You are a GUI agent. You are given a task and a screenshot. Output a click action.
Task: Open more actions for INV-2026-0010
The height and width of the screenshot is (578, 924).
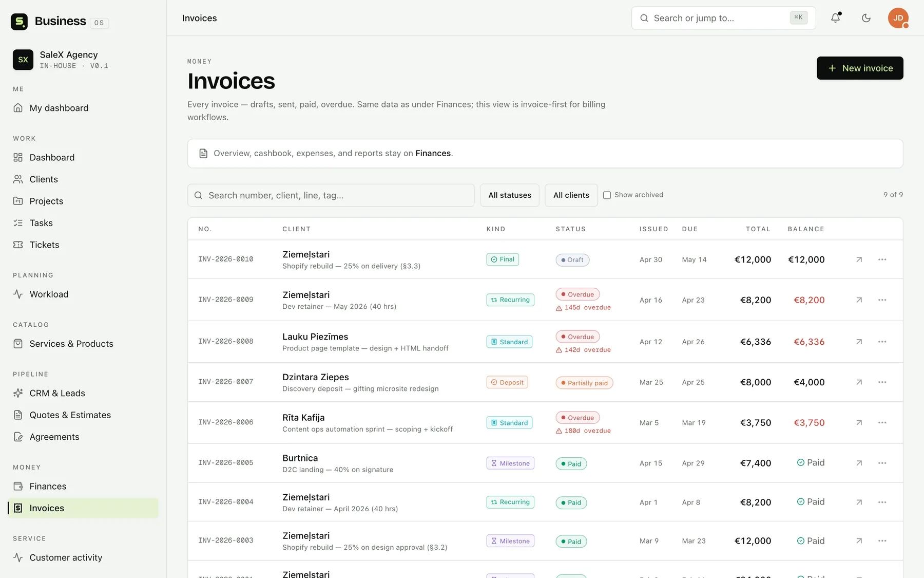(882, 259)
